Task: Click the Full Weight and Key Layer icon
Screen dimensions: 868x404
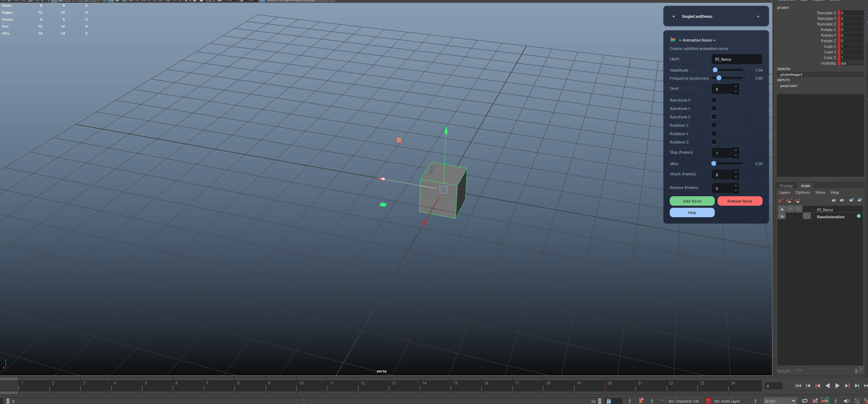Action: [797, 200]
